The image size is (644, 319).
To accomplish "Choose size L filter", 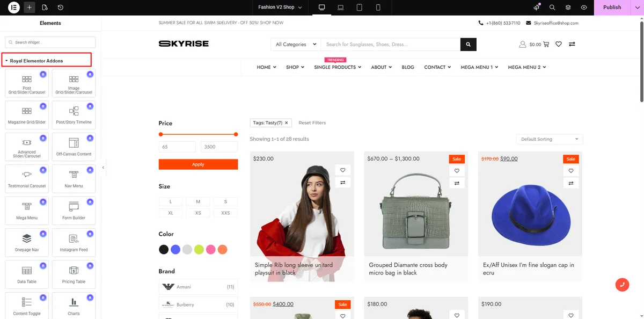I will (x=171, y=201).
